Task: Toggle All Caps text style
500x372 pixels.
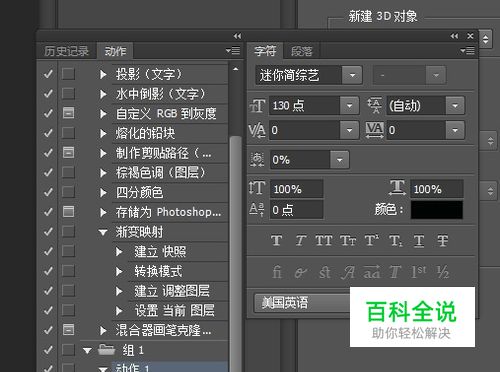Action: [x=324, y=240]
